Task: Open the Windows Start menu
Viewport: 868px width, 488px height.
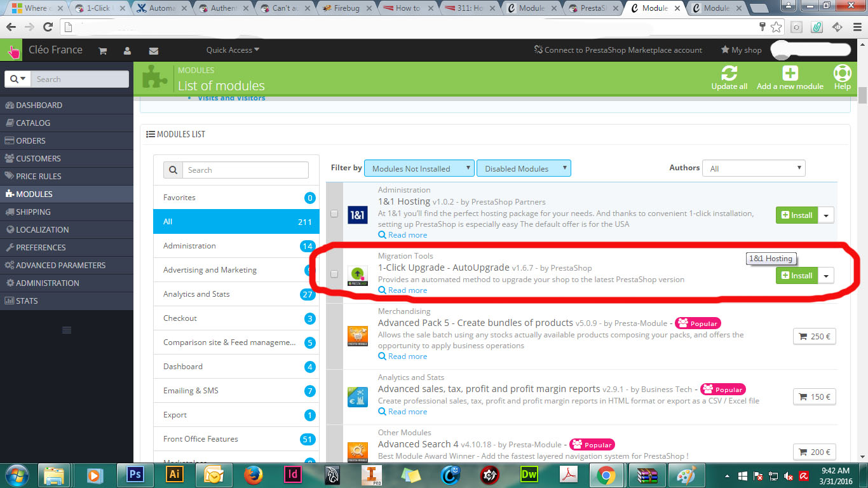Action: point(16,475)
